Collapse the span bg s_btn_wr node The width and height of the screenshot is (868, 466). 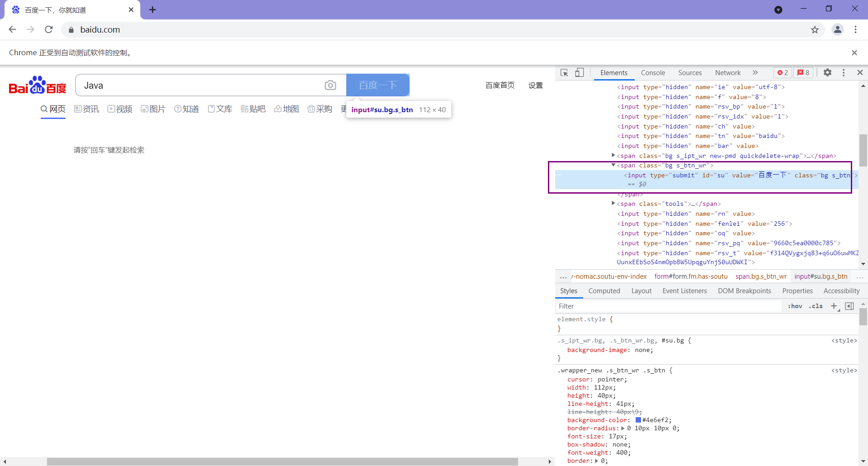(613, 166)
